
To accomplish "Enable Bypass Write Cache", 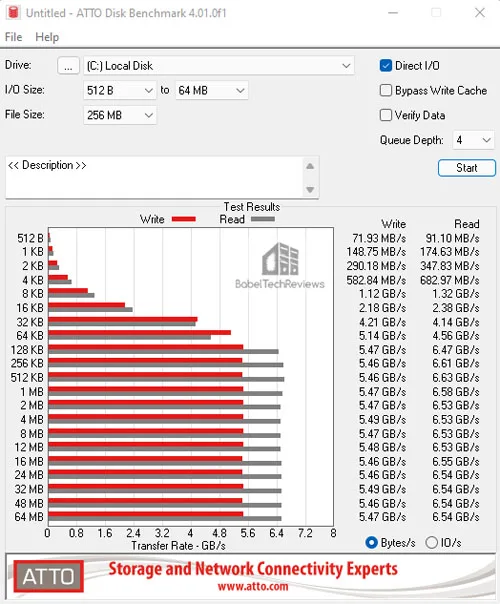I will pyautogui.click(x=386, y=90).
